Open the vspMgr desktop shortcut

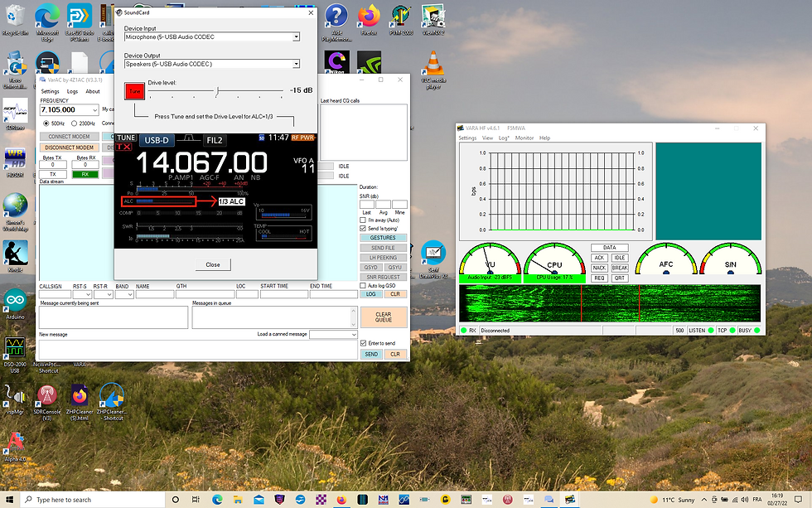(15, 399)
